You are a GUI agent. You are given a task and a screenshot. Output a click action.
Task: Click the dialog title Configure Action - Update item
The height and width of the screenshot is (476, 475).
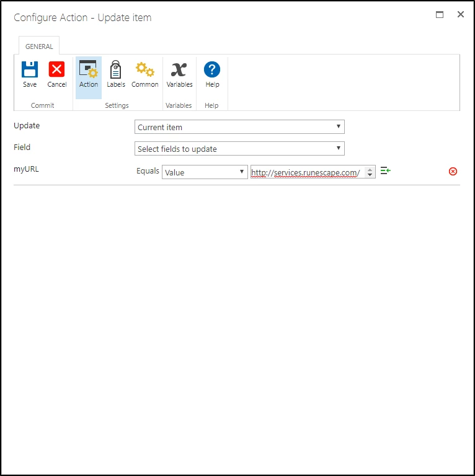point(82,17)
